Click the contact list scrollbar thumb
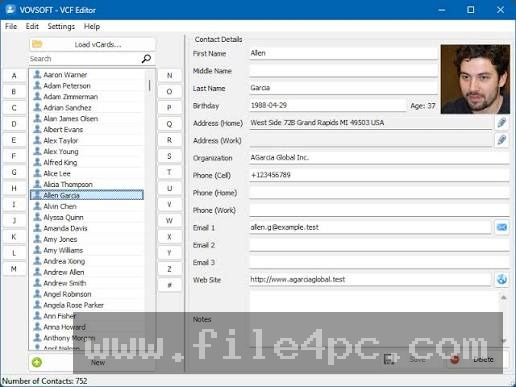Image resolution: width=516 pixels, height=387 pixels. pos(149,85)
